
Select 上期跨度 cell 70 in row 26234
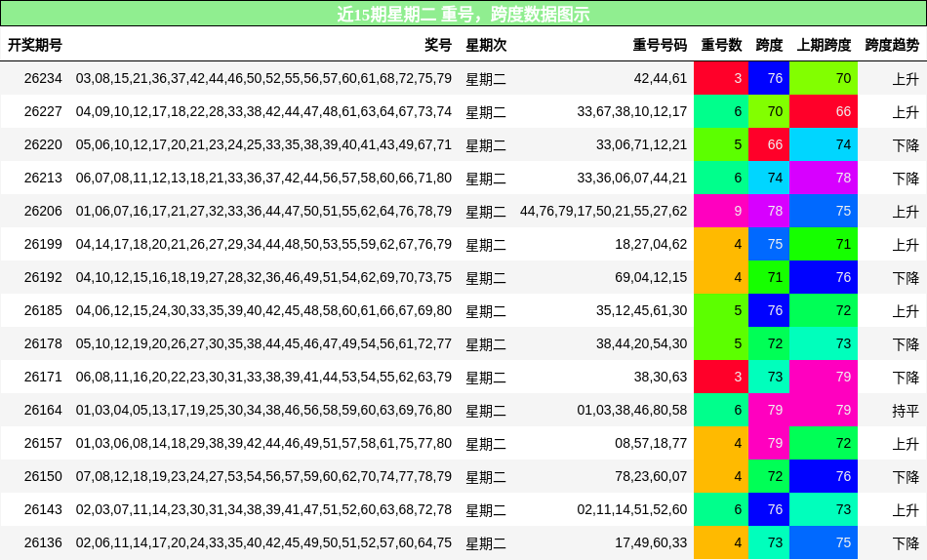coord(825,78)
